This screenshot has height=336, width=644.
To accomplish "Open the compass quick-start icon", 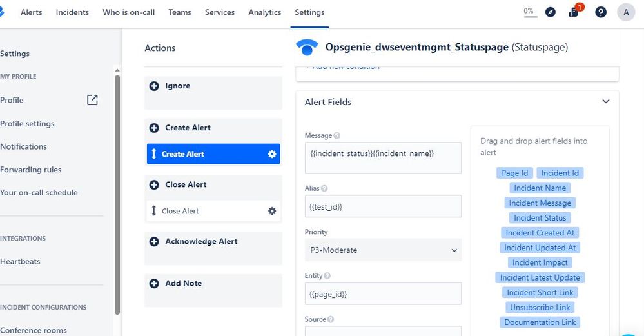I will pyautogui.click(x=551, y=12).
